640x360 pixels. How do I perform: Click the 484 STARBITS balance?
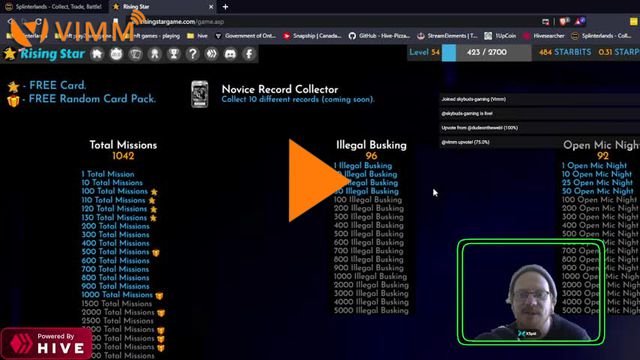click(565, 52)
